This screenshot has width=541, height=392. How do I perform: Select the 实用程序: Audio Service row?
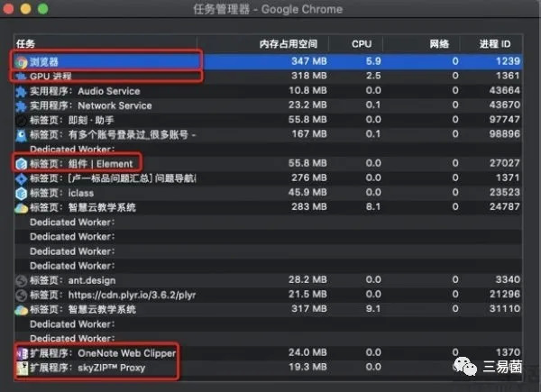coord(268,91)
